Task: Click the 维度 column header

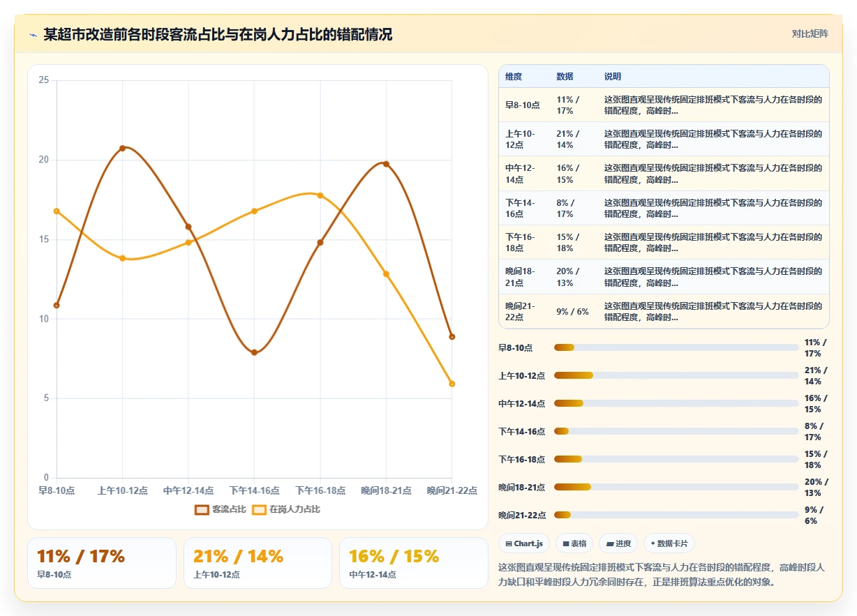Action: 514,77
